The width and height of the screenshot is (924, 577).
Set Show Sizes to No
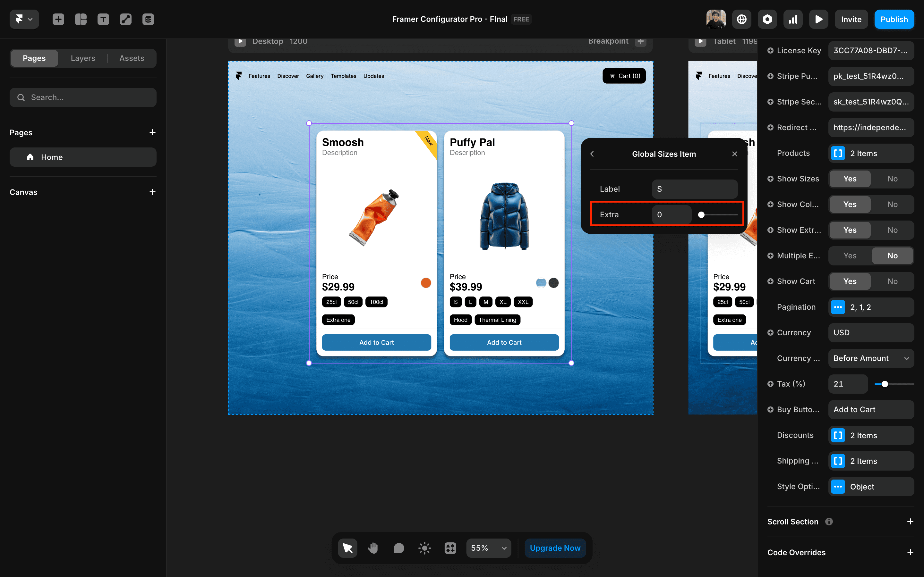point(892,179)
